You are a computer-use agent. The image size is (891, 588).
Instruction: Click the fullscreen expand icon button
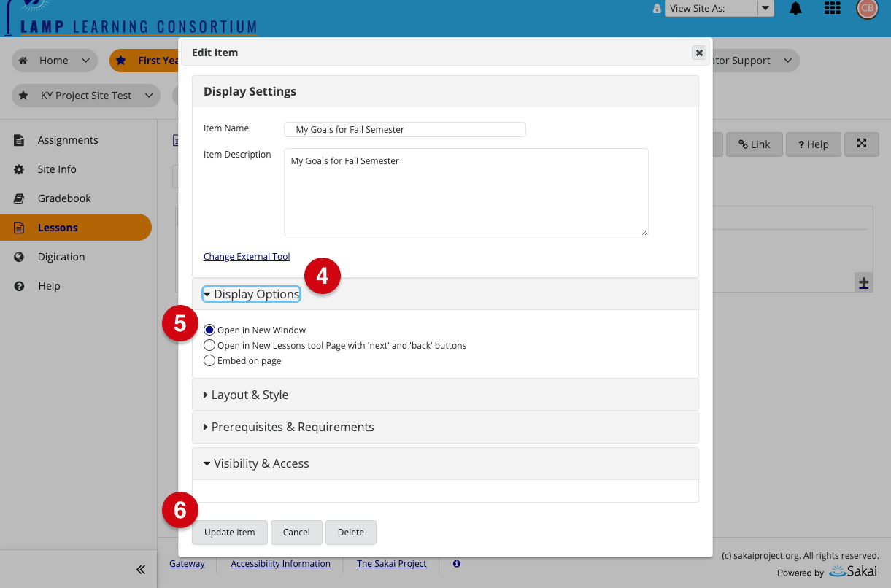click(862, 144)
